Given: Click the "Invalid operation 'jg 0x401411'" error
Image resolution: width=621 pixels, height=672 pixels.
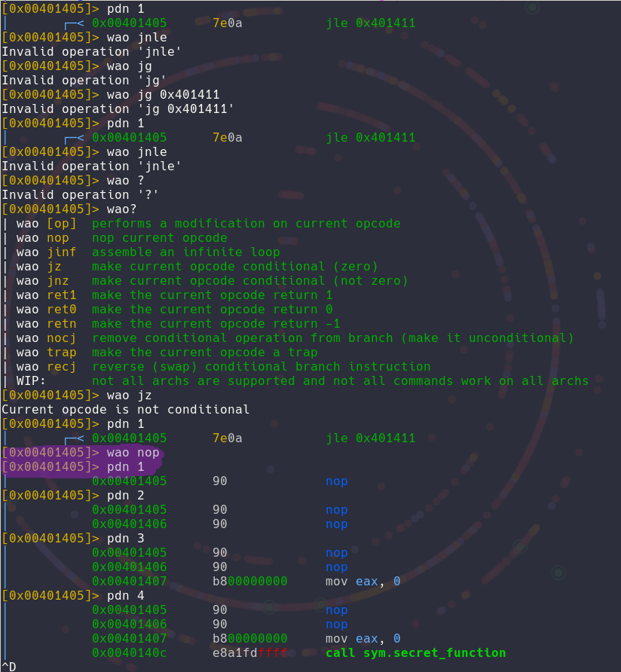Looking at the screenshot, I should tap(118, 109).
